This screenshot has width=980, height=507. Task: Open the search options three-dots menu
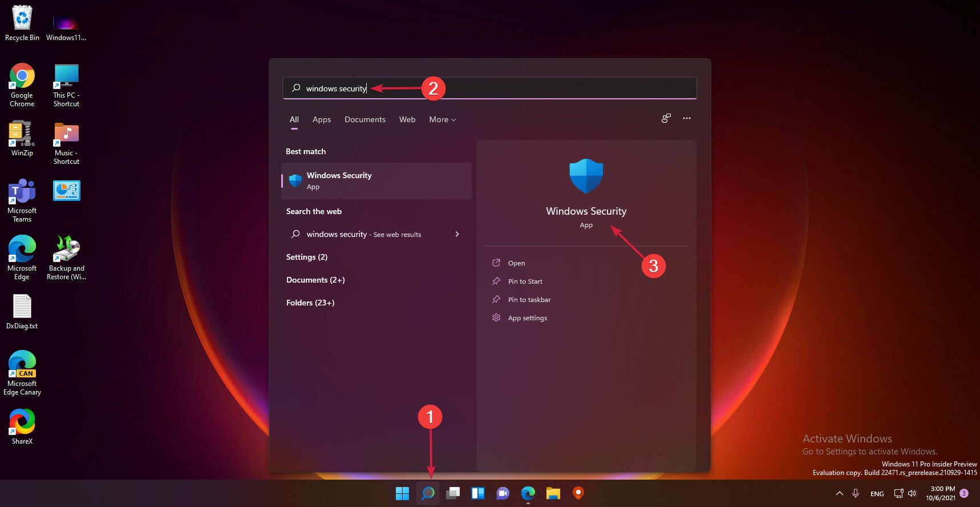(x=687, y=119)
